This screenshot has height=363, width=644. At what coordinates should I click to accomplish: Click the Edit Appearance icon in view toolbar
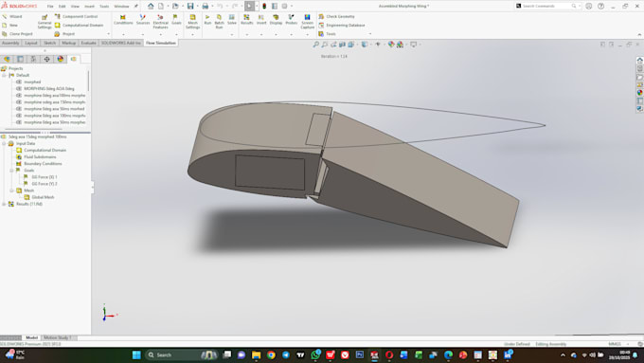point(391,45)
